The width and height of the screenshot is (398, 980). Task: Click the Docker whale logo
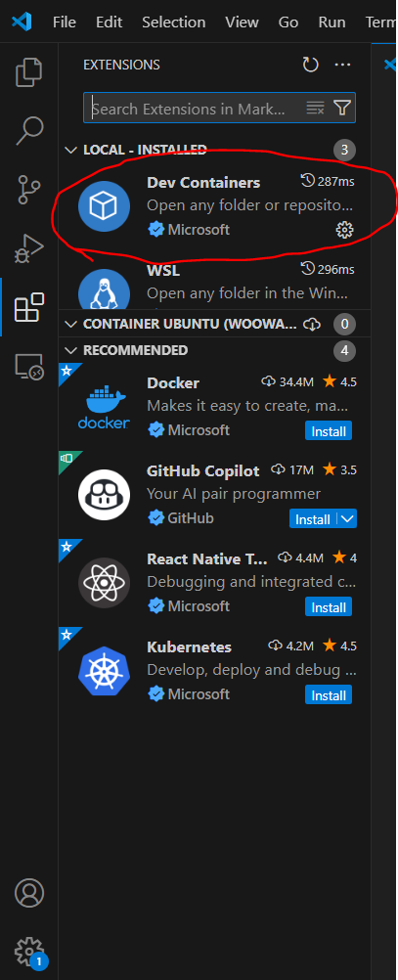[104, 407]
